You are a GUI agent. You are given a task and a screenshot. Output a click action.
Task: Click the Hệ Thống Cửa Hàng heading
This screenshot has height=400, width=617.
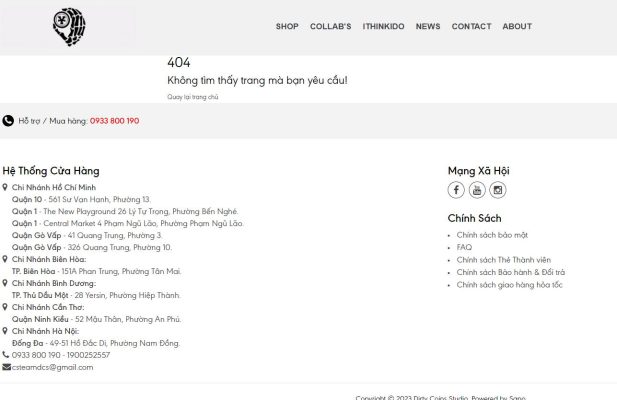point(51,171)
